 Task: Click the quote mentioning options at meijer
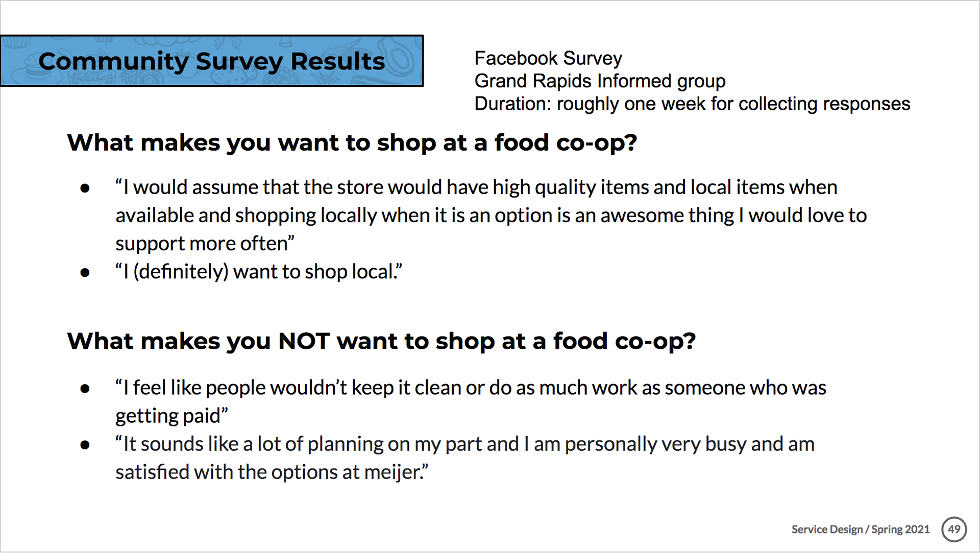pos(464,458)
